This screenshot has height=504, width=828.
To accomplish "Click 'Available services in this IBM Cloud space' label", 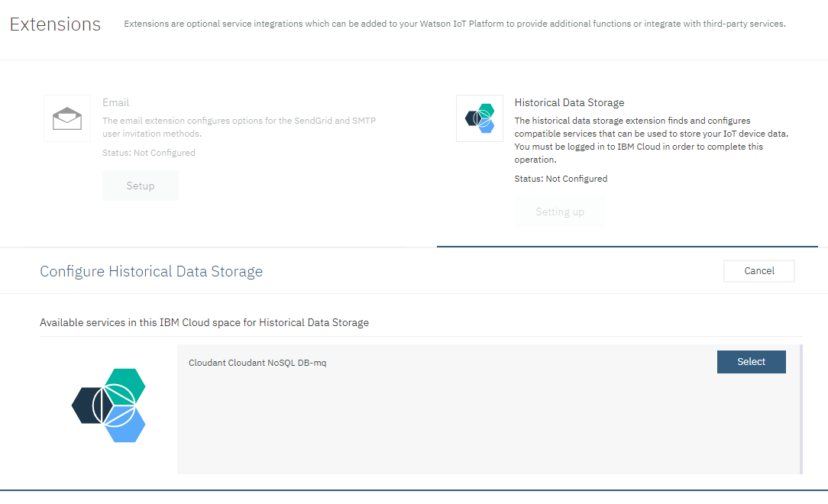I will 204,322.
